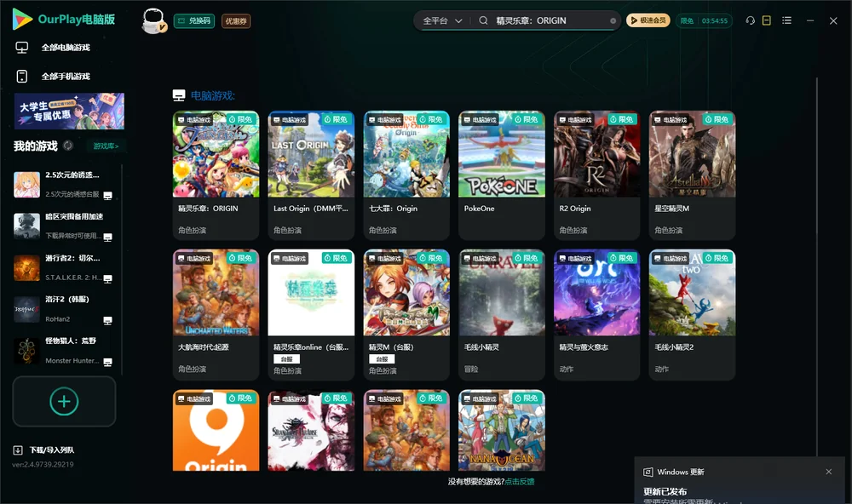Select the 精灵乐章: ORIGIN game card

(216, 175)
